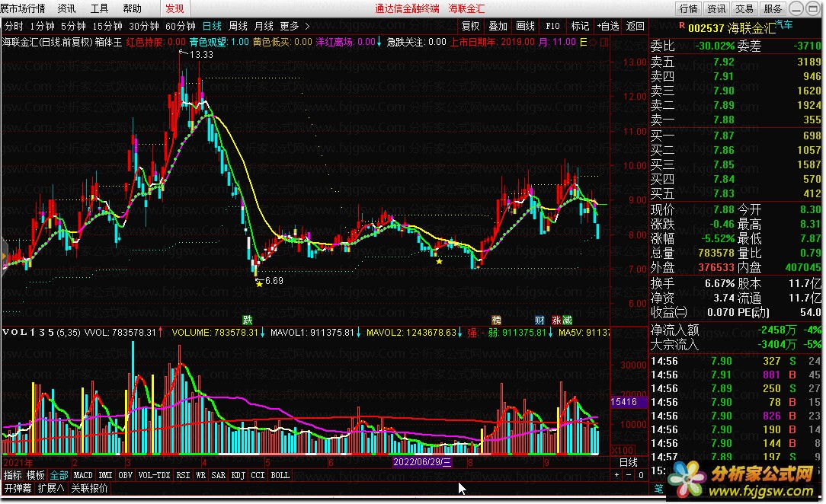Expand the 扩展∧ panel

pos(51,488)
